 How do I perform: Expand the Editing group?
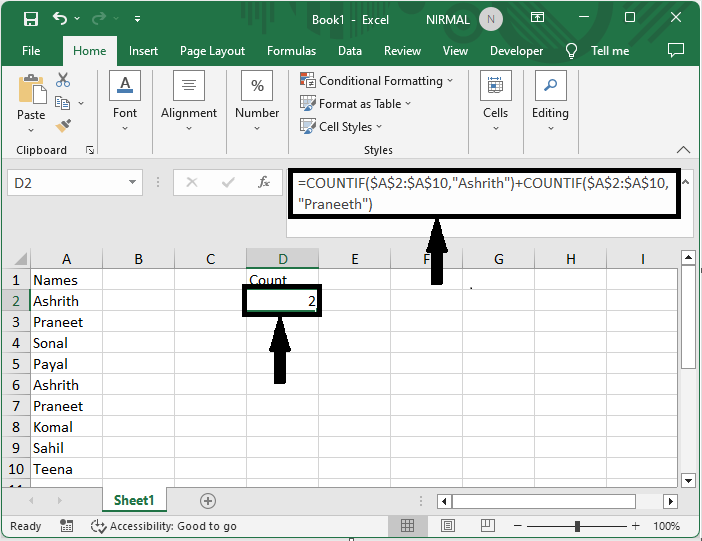point(550,102)
